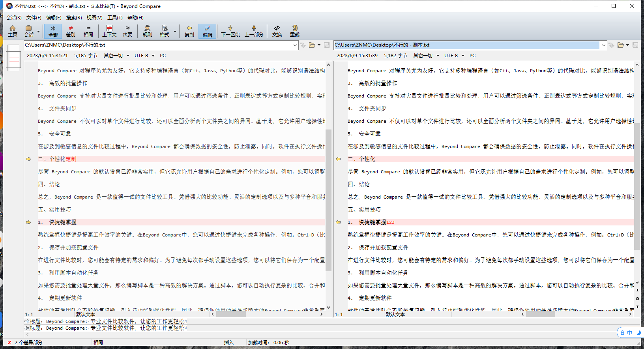
Task: Open left pane 其它一切 file type dropdown
Action: (116, 56)
